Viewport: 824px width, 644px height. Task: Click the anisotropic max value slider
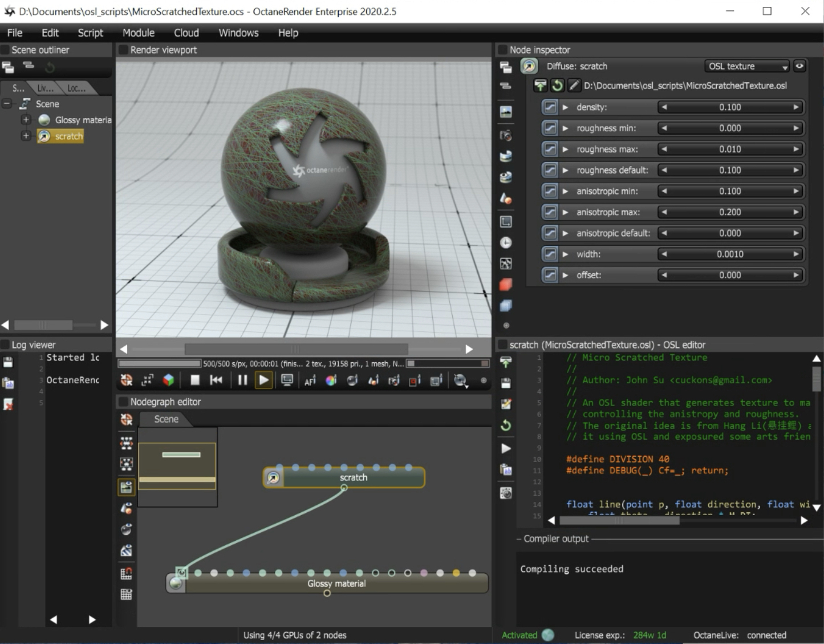point(730,212)
